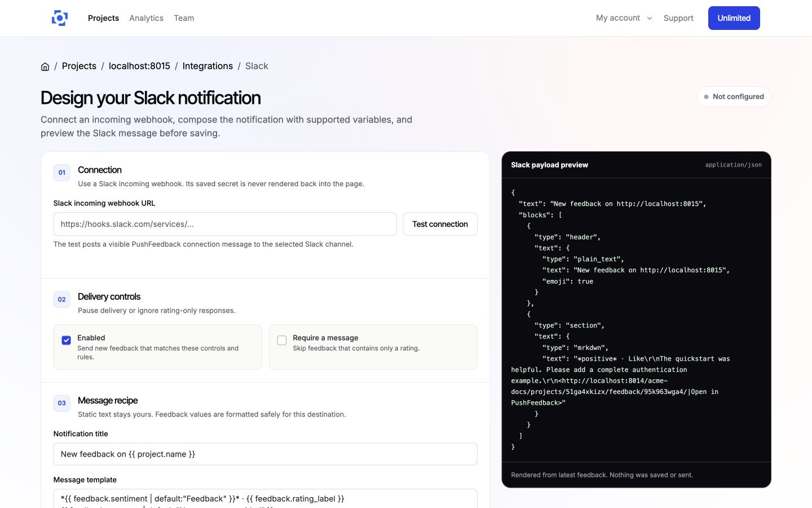Focus the Slack incoming webhook URL field
The width and height of the screenshot is (812, 508).
[x=225, y=224]
